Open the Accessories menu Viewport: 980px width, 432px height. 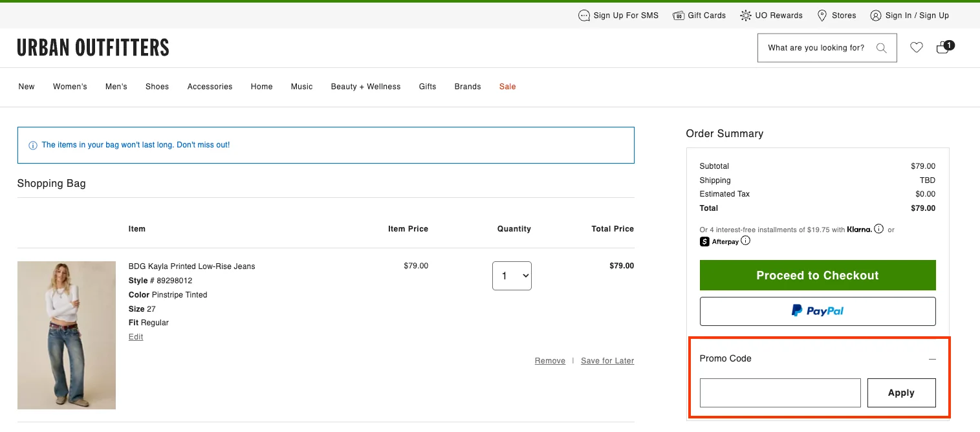210,87
